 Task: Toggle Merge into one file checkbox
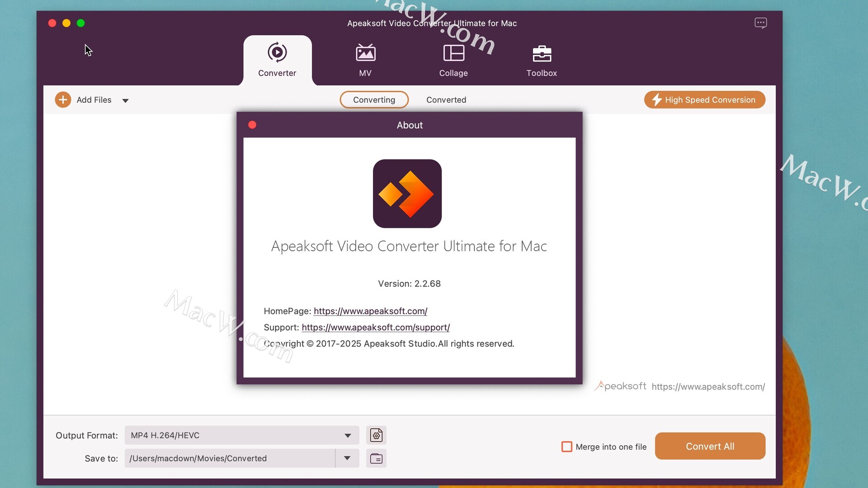pos(566,446)
